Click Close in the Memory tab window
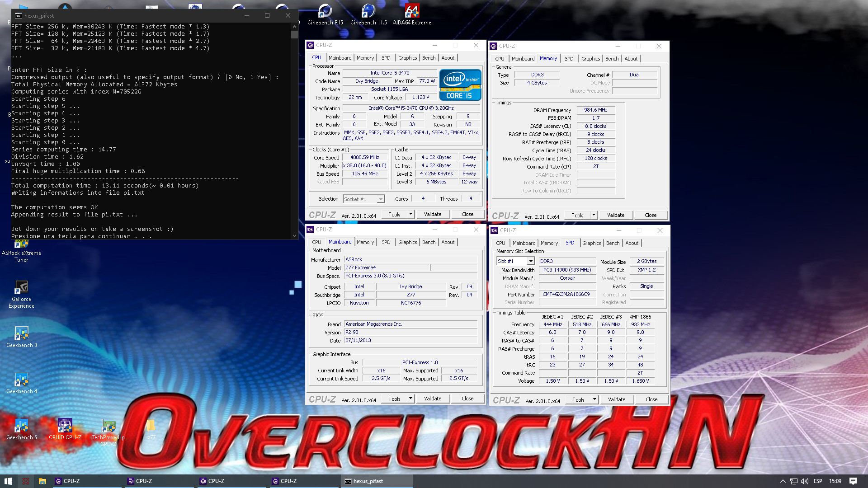The height and width of the screenshot is (488, 868). 651,215
